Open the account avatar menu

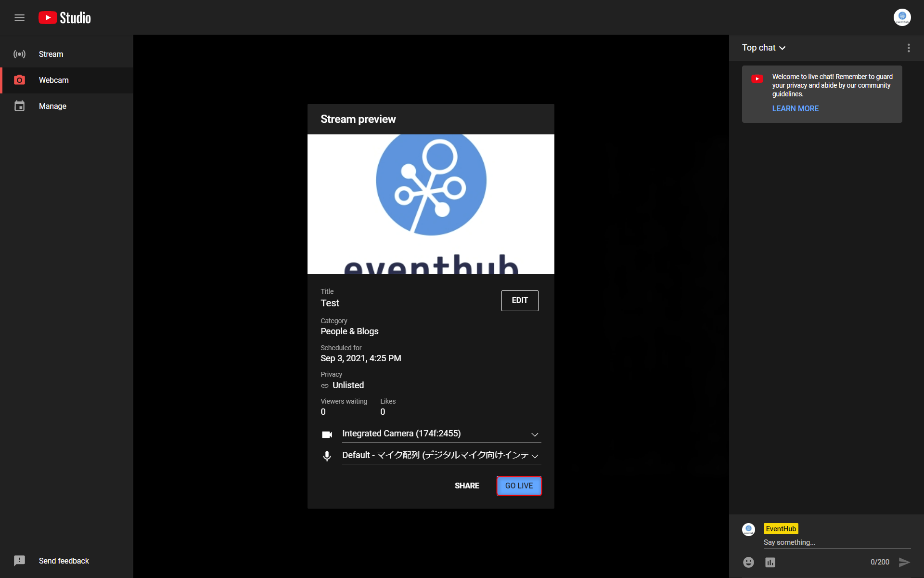coord(902,17)
